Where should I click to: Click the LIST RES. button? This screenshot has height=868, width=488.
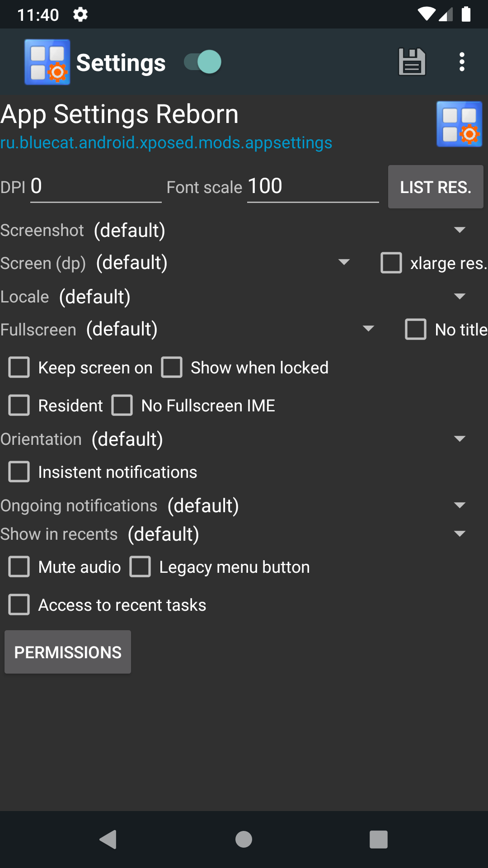[435, 187]
